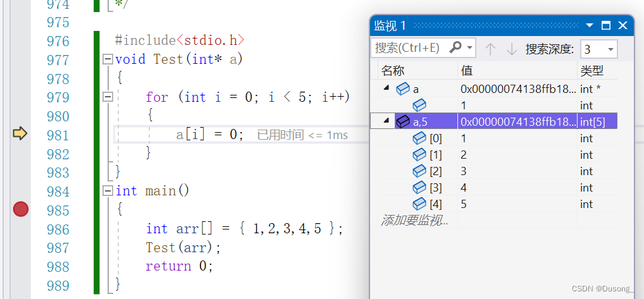
Task: Click value 2 in the [1] row
Action: point(464,155)
